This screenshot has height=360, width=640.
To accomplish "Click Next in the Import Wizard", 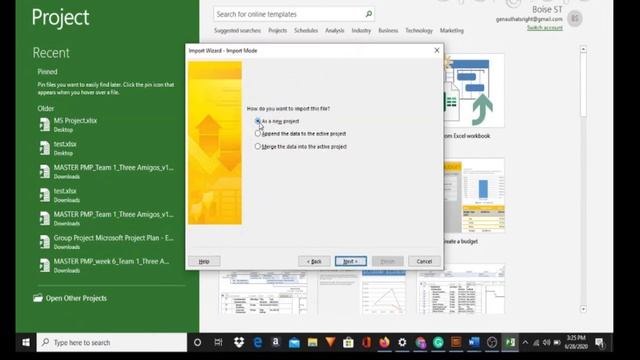I will click(x=351, y=261).
